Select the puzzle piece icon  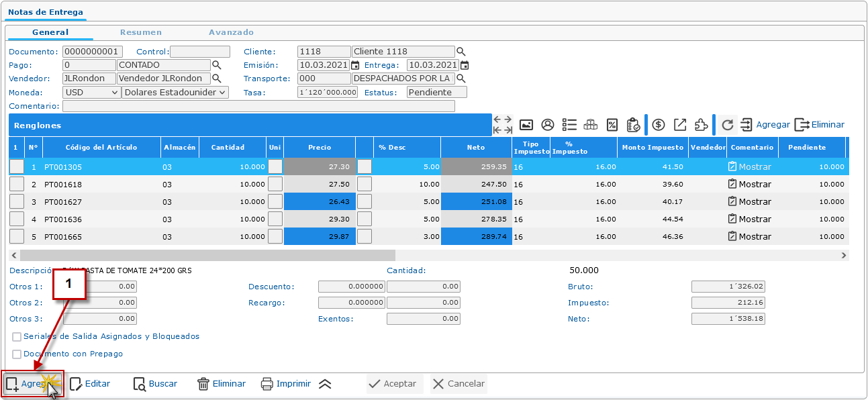coord(701,125)
